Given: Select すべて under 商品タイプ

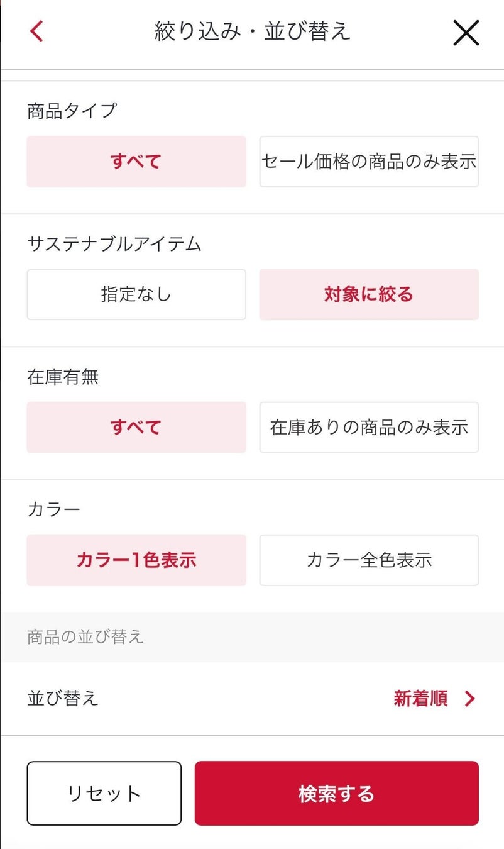Looking at the screenshot, I should 136,162.
